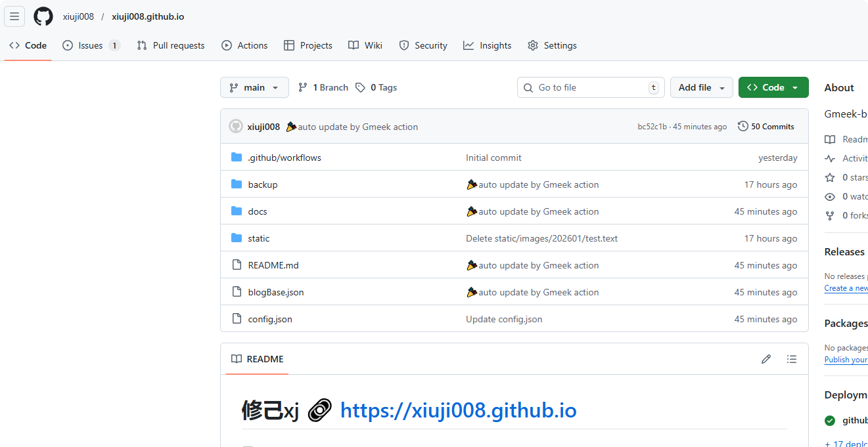Open the green Code dropdown
Viewport: 868px width, 447px height.
tap(773, 87)
